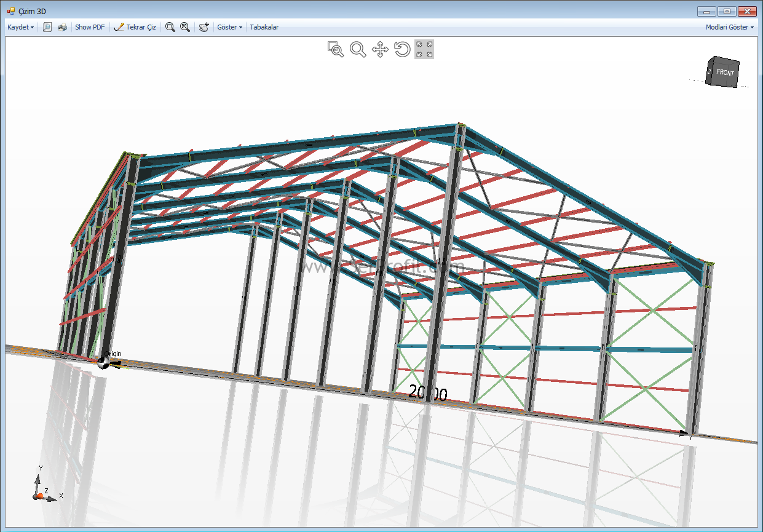Click the rotate view tool
The height and width of the screenshot is (532, 763).
402,49
